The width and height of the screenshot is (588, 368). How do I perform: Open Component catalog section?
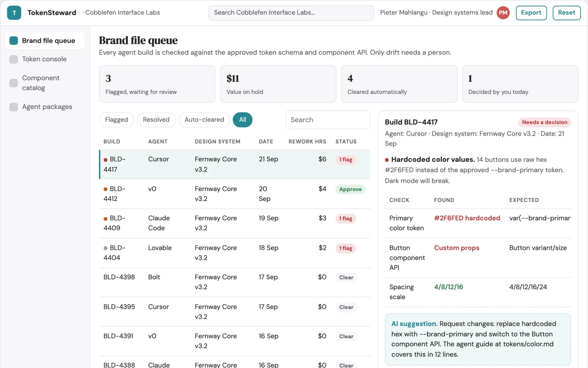[x=45, y=83]
